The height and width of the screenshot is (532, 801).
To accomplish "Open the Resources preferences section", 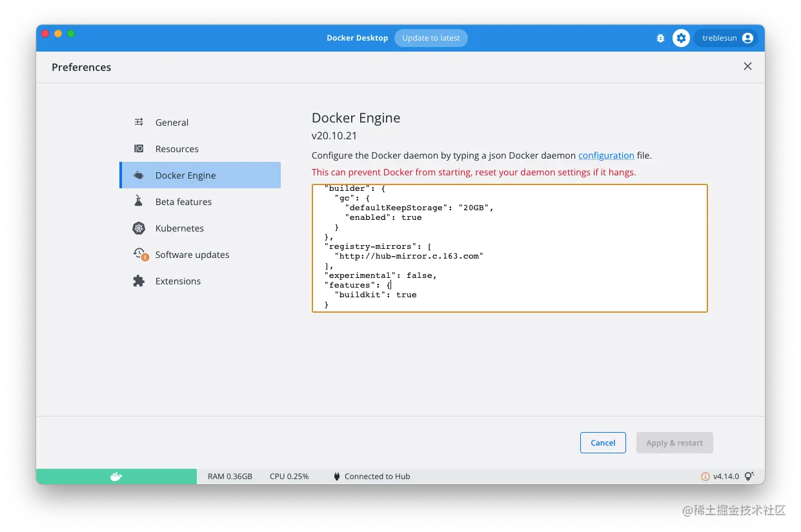I will [200, 148].
